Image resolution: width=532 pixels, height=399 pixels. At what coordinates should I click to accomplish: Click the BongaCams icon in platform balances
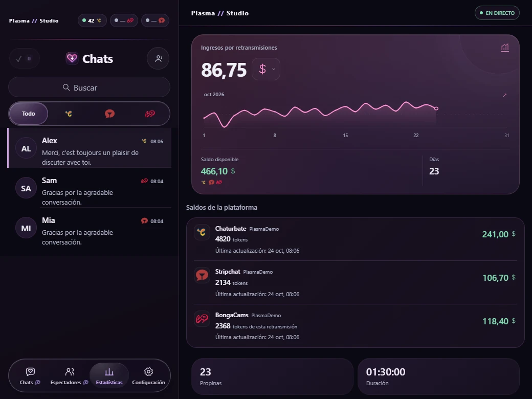click(202, 319)
